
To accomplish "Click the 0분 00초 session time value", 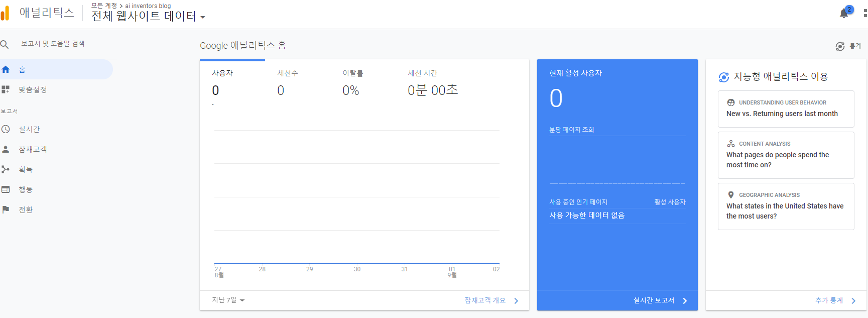I will 433,90.
